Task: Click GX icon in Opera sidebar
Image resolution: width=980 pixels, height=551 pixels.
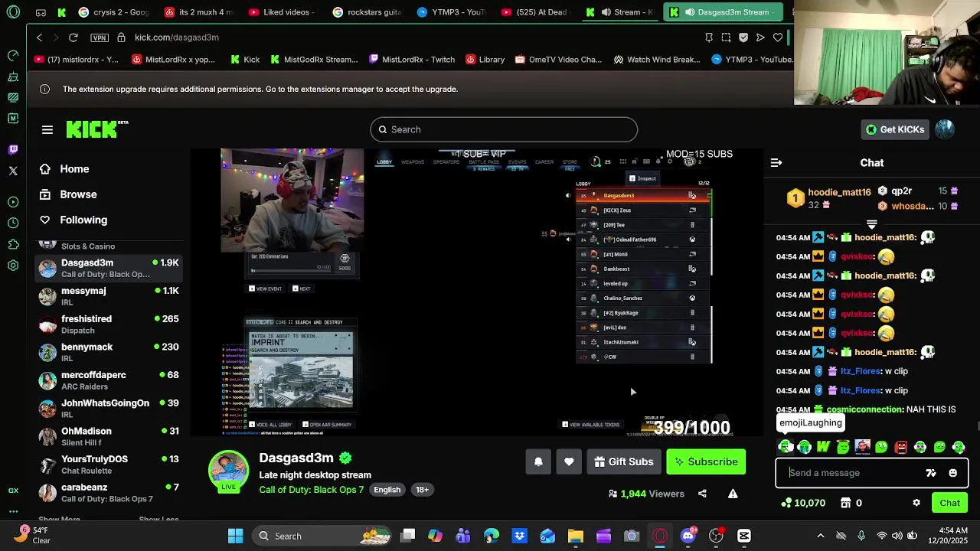Action: tap(13, 491)
